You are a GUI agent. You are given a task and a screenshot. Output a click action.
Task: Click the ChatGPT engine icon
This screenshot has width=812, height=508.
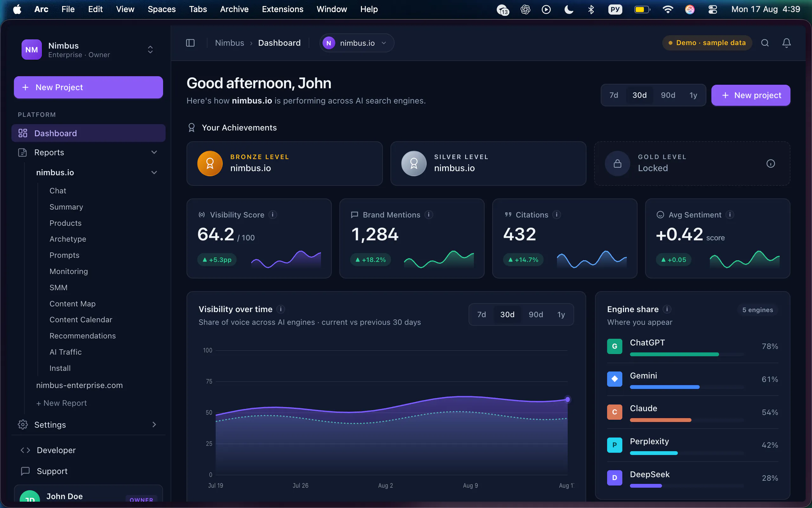pyautogui.click(x=614, y=346)
